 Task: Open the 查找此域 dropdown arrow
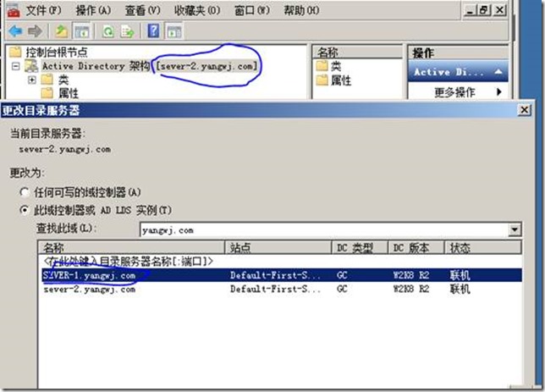click(515, 229)
